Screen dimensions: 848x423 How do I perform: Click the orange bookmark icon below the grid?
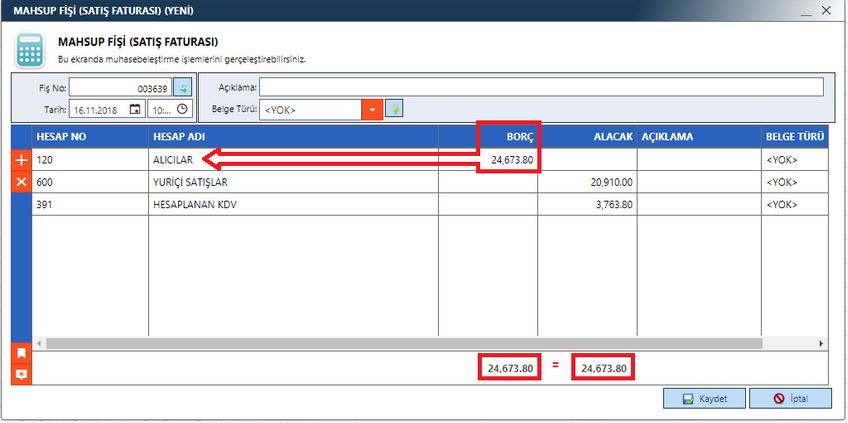click(x=21, y=353)
